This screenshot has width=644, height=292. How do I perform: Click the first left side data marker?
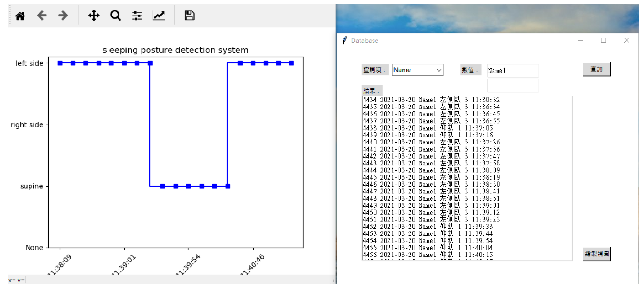(60, 63)
